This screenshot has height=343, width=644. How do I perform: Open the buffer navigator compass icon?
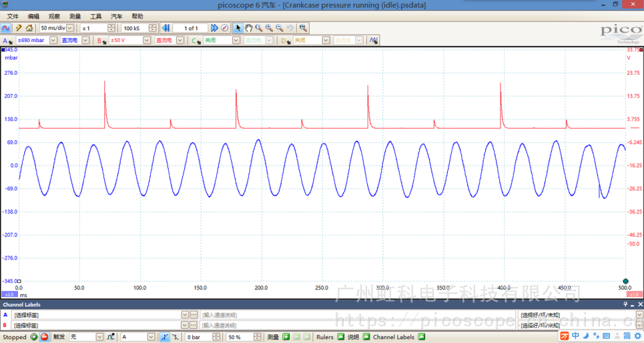pos(225,28)
